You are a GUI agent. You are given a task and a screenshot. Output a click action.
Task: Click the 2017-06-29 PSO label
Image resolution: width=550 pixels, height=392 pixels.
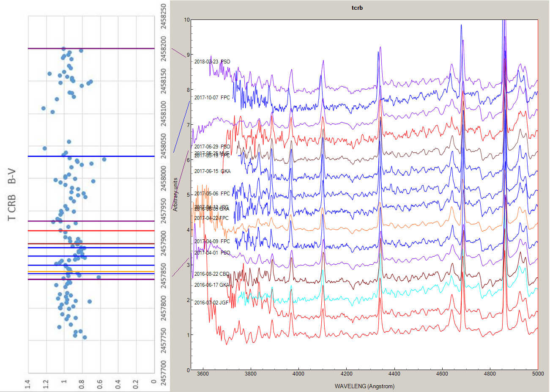coord(212,147)
